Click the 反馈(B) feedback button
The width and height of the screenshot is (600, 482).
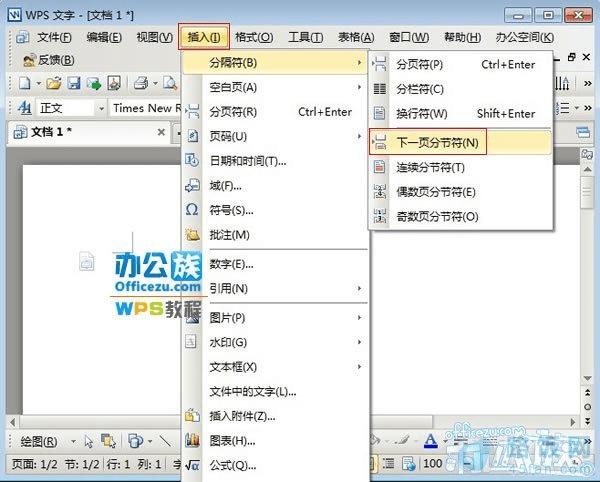coord(49,60)
